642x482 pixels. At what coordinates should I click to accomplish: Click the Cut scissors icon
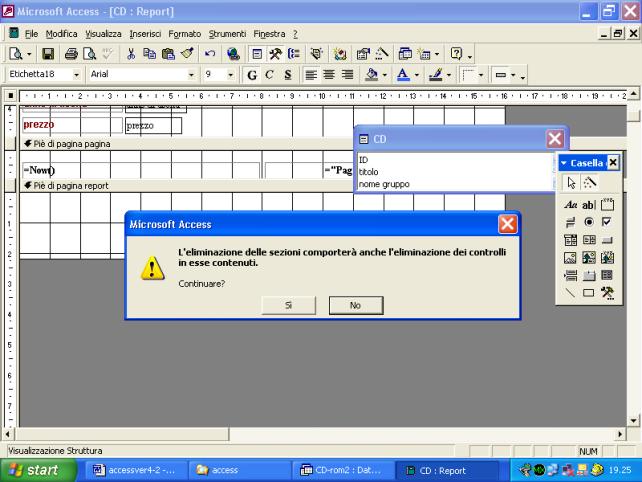(131, 54)
